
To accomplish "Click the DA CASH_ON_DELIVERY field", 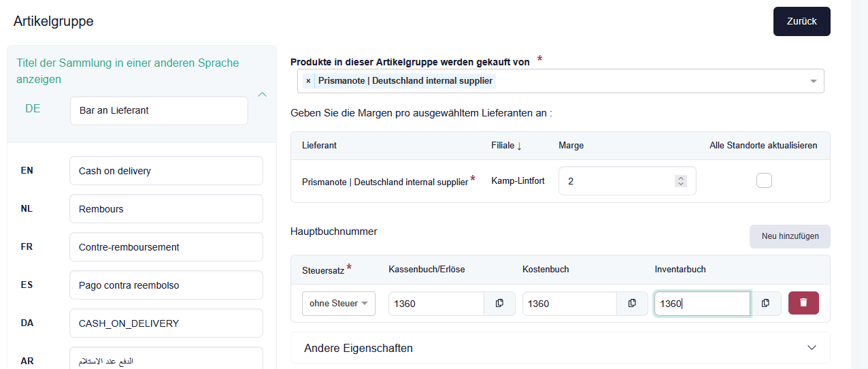I will tap(166, 323).
